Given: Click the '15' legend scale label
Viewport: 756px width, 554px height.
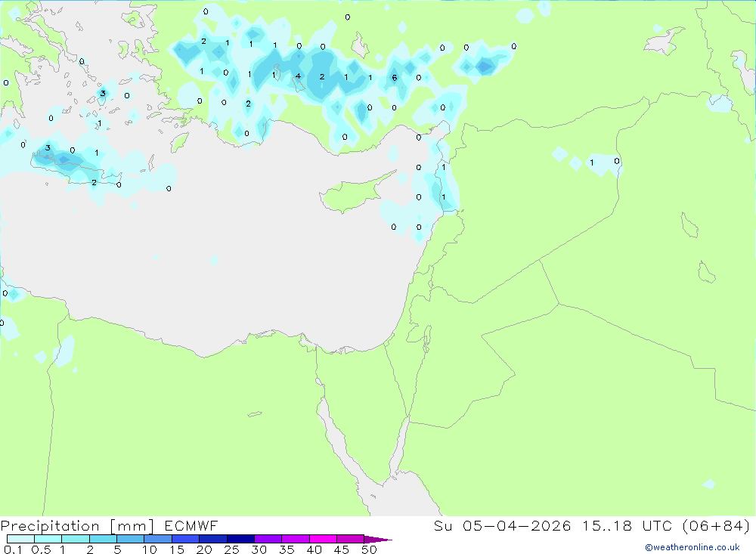Looking at the screenshot, I should (177, 549).
